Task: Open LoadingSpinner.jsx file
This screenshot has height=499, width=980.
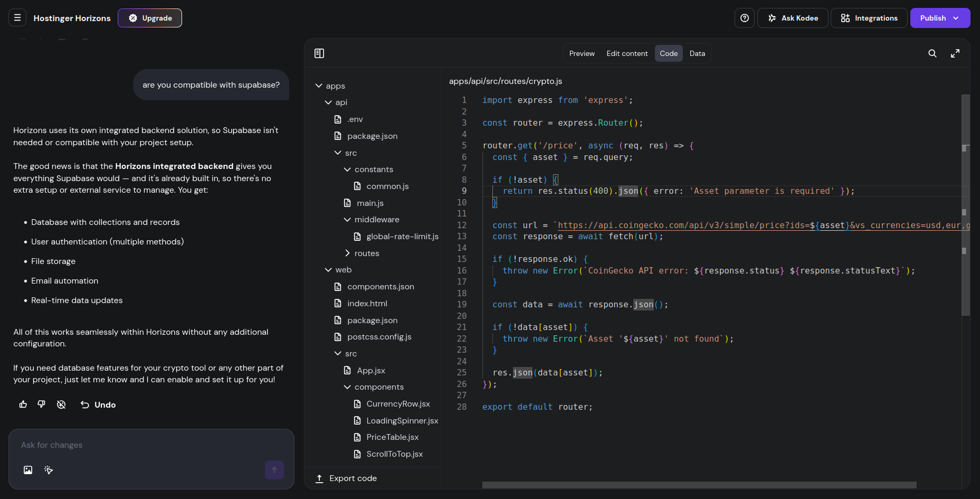Action: [x=396, y=421]
